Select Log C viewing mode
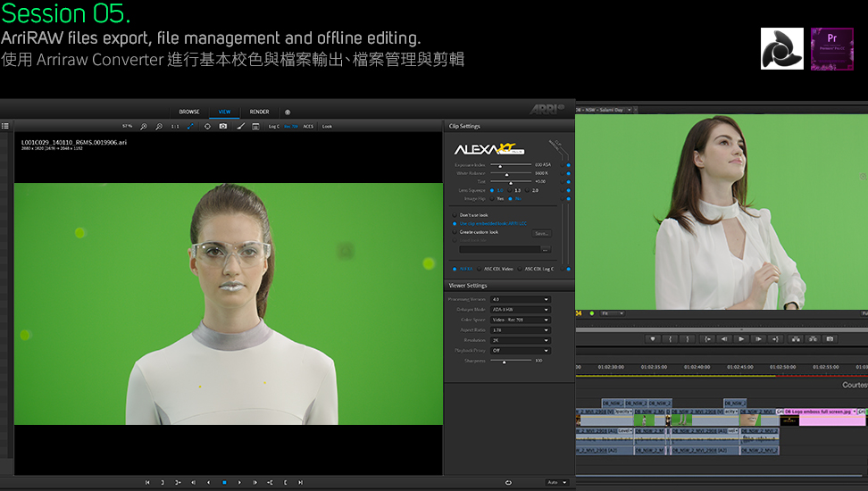 [274, 126]
